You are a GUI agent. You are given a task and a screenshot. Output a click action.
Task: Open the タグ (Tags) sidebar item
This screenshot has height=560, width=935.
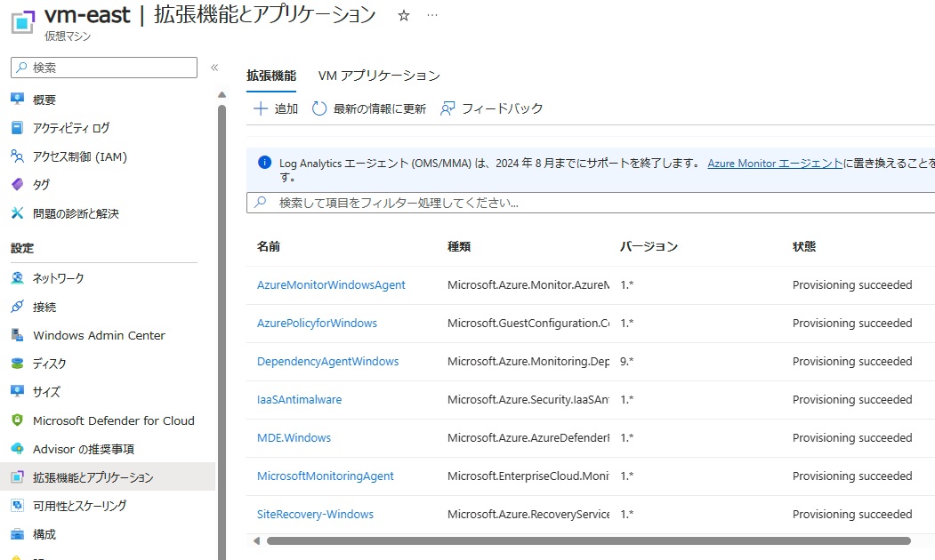point(41,185)
